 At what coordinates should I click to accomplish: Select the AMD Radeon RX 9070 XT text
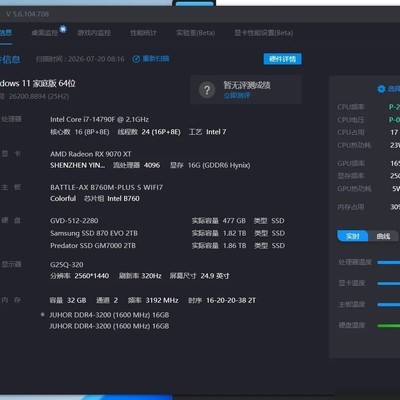(91, 154)
